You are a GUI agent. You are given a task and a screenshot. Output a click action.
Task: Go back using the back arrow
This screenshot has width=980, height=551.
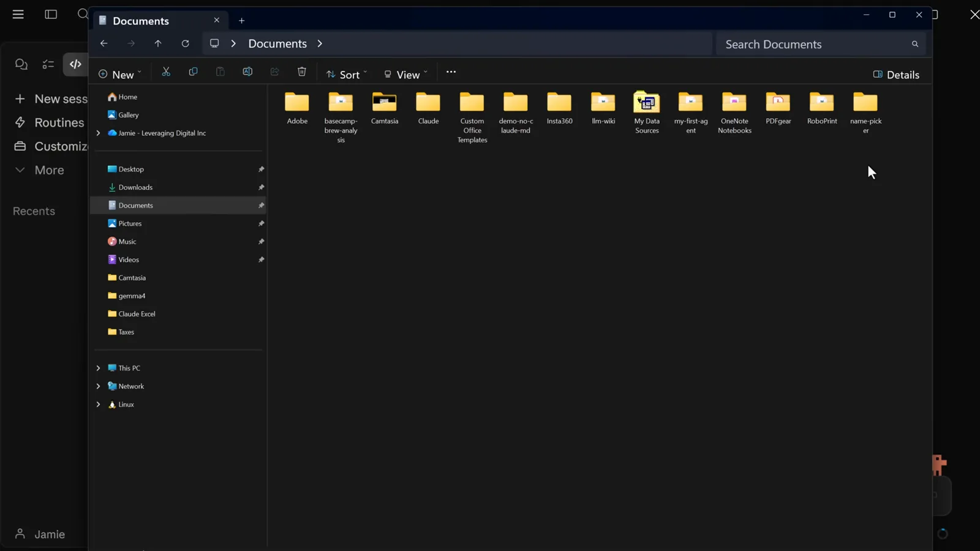104,43
